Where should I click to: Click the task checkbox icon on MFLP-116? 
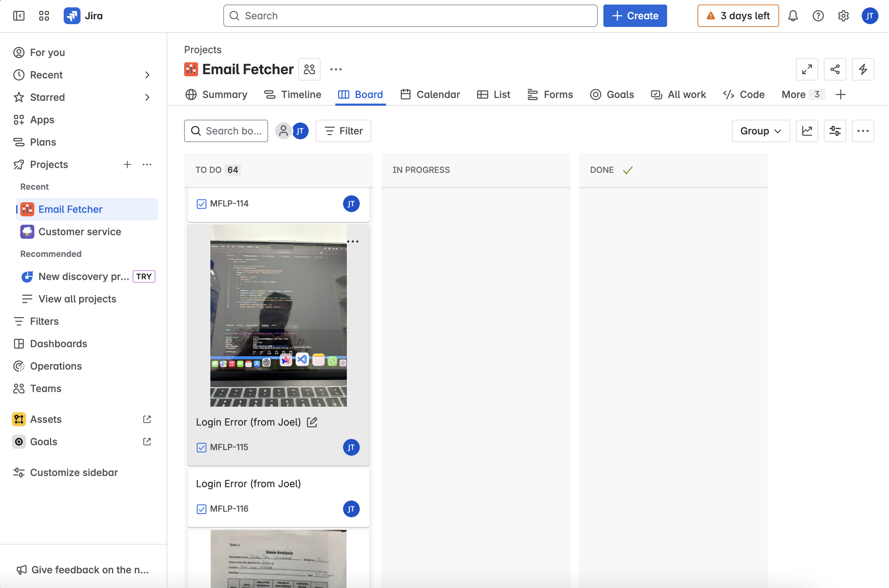click(x=201, y=509)
